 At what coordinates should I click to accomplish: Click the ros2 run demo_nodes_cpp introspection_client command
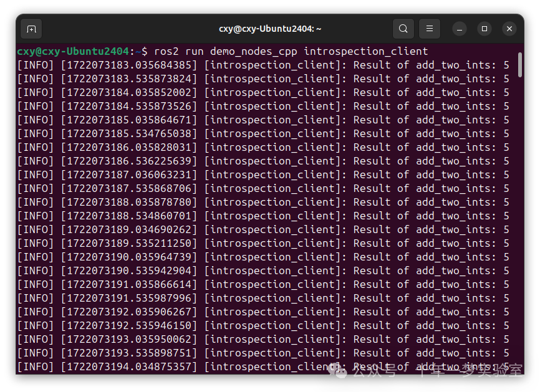pos(291,52)
